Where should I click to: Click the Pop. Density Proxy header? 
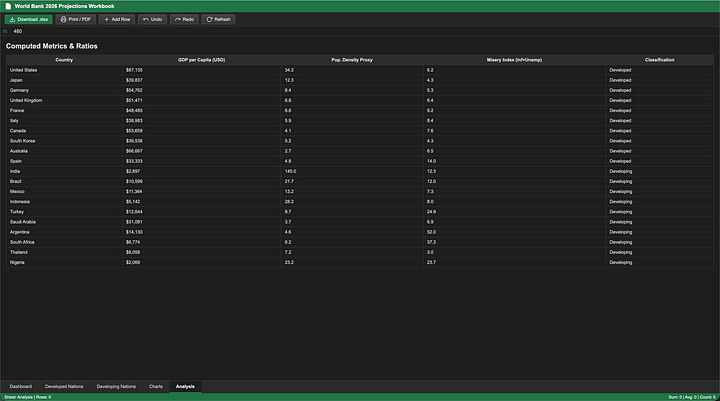point(352,60)
